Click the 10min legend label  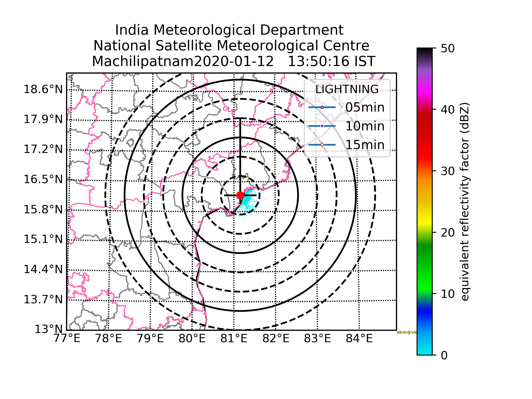[x=365, y=126]
